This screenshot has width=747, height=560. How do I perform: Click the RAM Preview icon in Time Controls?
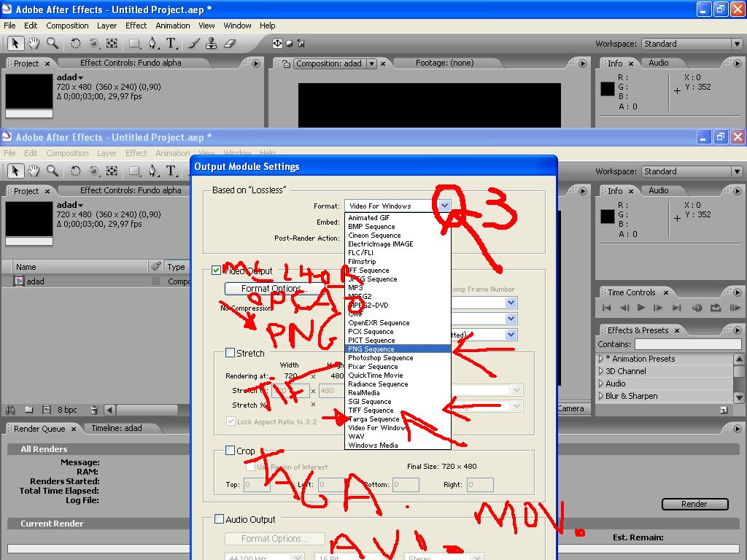735,308
